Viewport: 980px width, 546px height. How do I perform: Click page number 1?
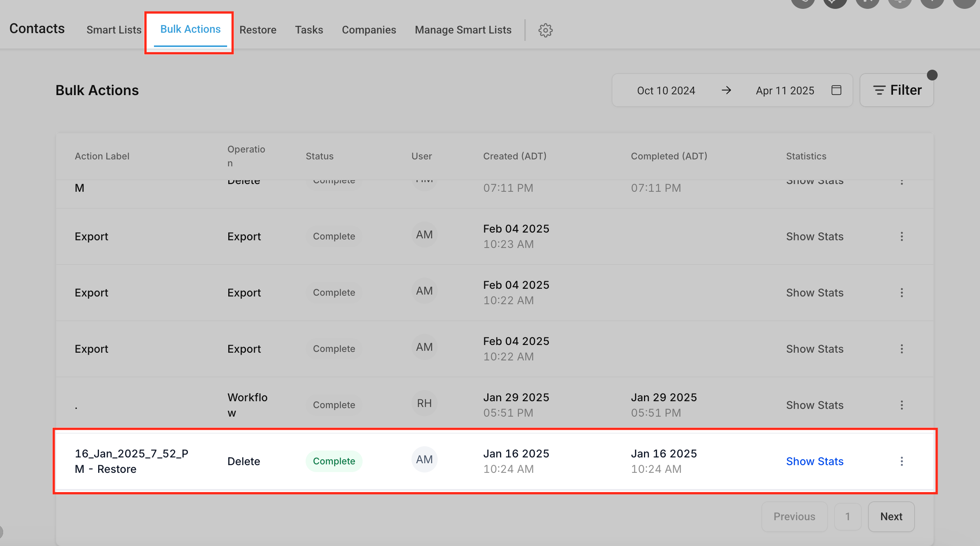coord(847,516)
